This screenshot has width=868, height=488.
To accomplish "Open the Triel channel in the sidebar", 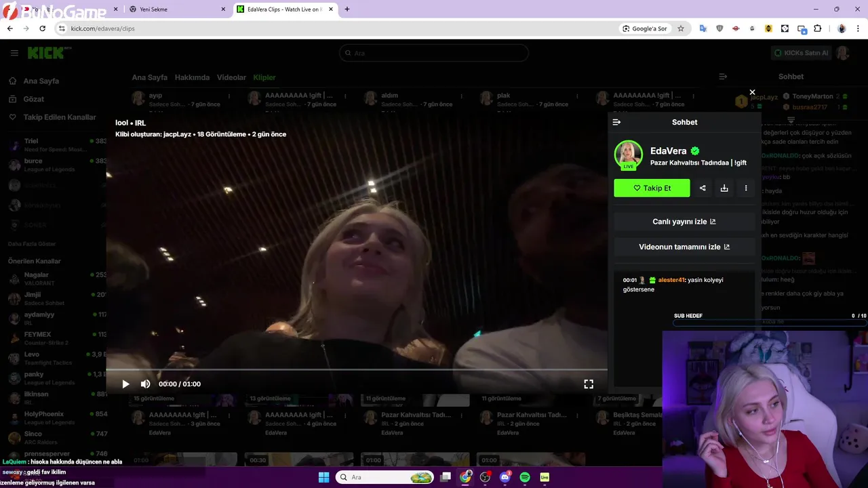I will [x=57, y=144].
